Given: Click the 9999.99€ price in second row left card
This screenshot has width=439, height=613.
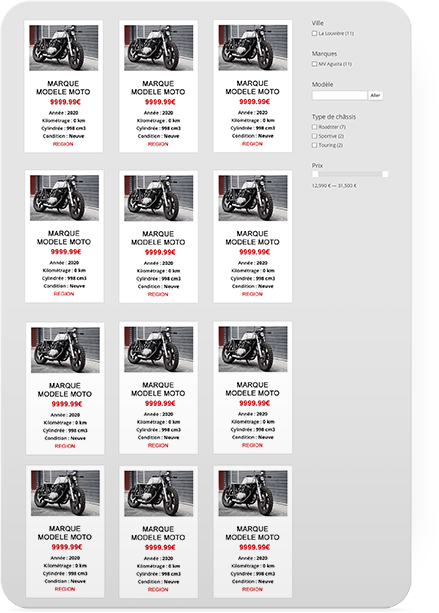Looking at the screenshot, I should (x=66, y=252).
